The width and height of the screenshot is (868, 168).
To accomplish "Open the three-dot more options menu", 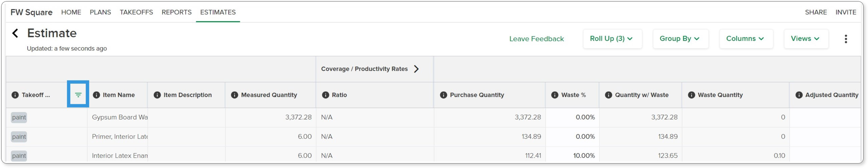I will pos(846,39).
